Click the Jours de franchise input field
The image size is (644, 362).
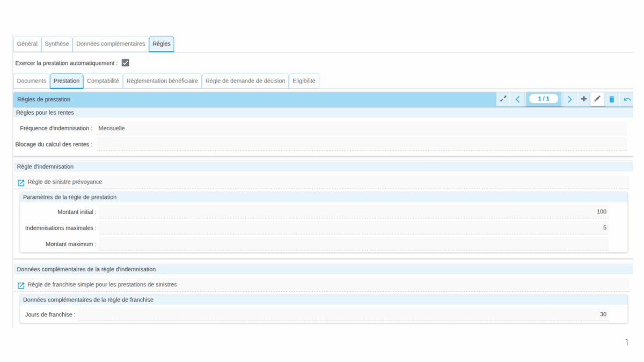343,314
